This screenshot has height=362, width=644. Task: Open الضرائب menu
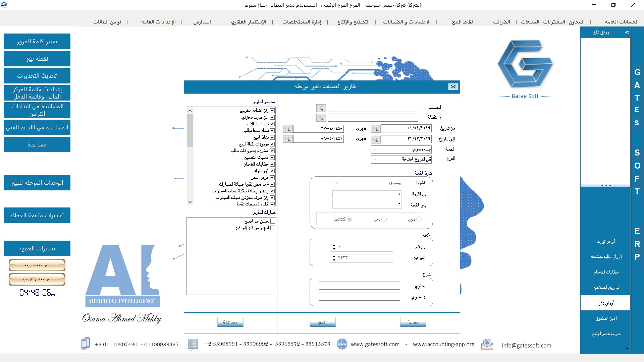tap(501, 22)
